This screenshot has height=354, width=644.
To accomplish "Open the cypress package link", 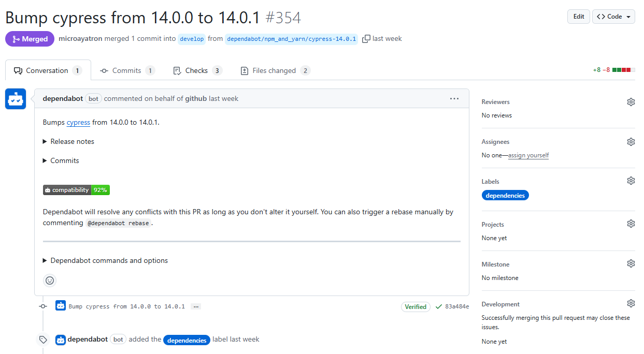I will 78,122.
